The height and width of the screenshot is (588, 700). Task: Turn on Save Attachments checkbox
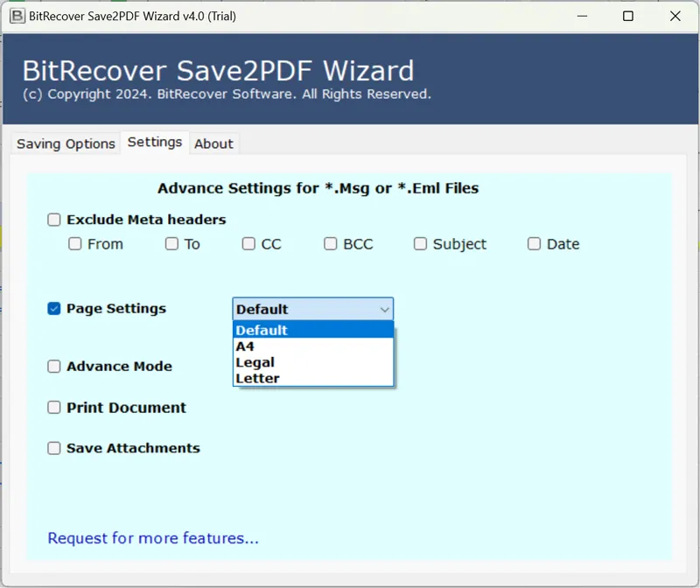coord(54,448)
